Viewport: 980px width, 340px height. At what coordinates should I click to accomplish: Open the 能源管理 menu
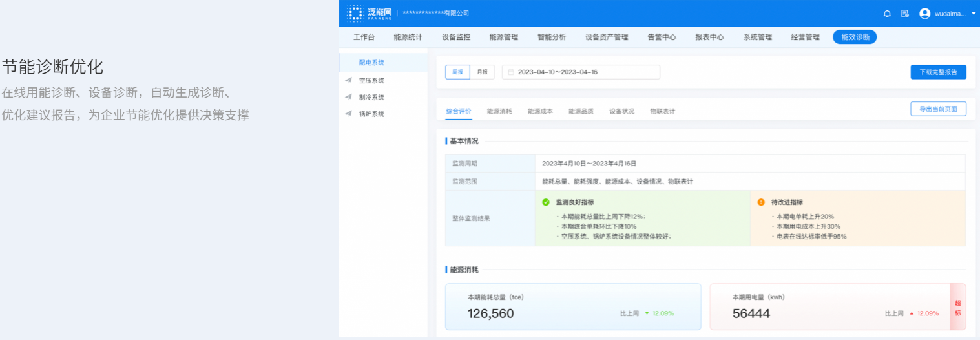point(504,37)
